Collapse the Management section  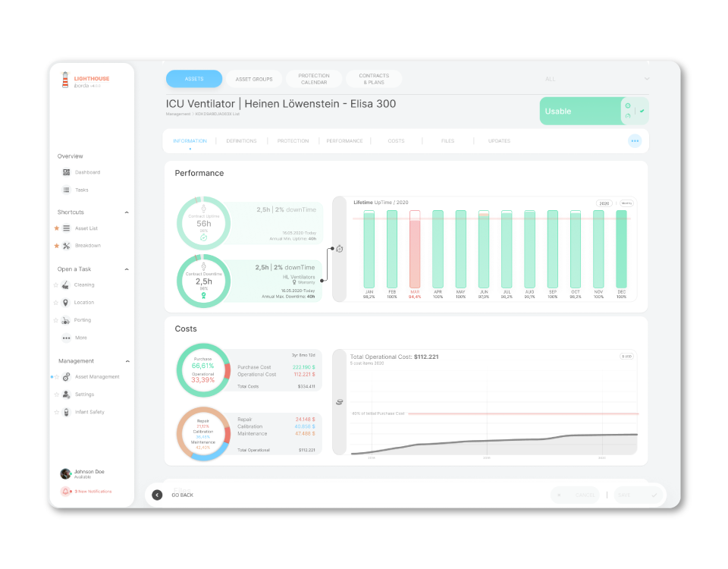pos(127,361)
